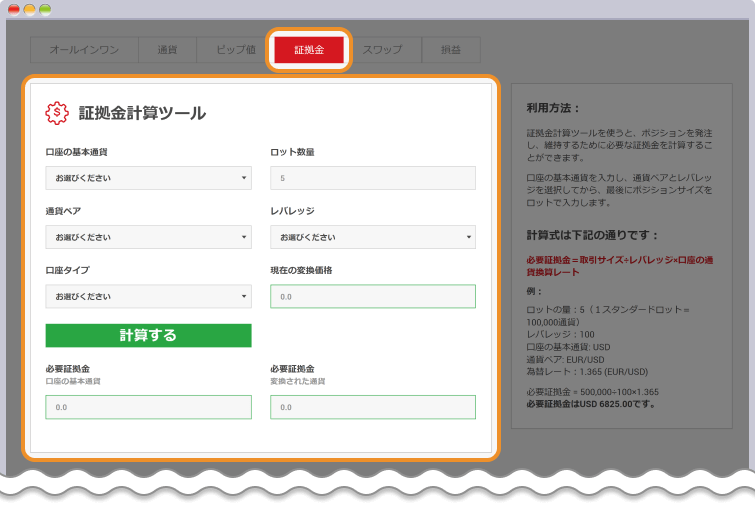
Task: Switch to the 通貨 tab
Action: (x=168, y=50)
